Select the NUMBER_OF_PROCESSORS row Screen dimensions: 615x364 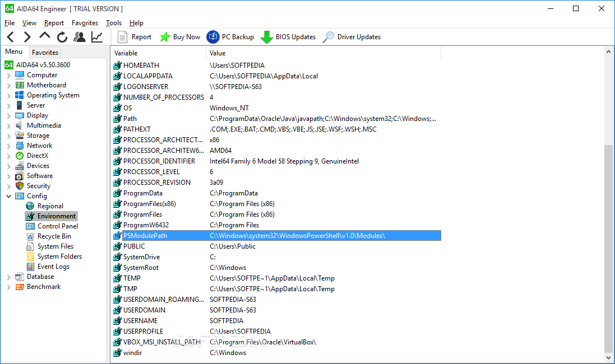276,97
